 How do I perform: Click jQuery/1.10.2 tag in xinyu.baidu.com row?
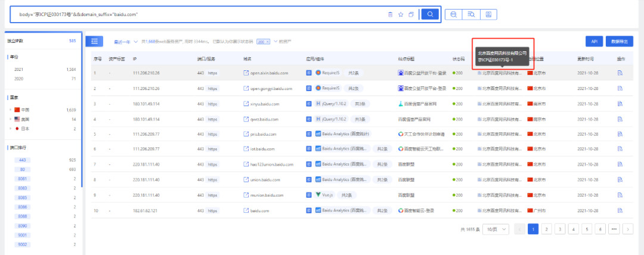tap(331, 104)
